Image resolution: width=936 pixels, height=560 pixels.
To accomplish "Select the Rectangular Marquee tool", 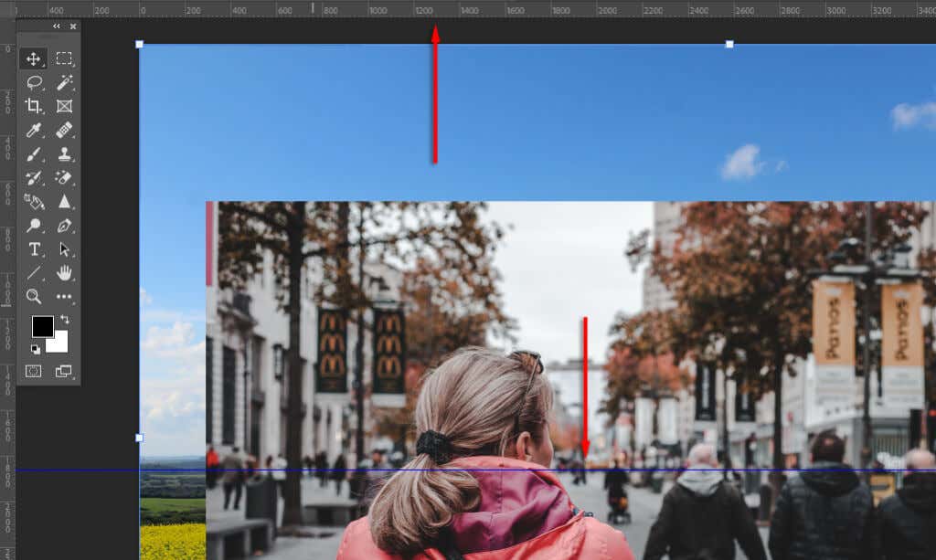I will pyautogui.click(x=64, y=58).
